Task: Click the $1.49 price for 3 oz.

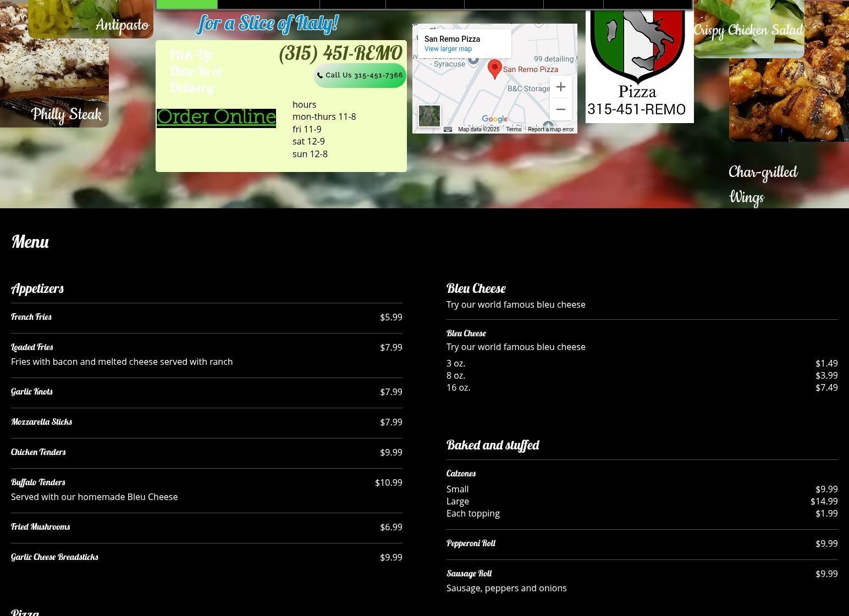Action: point(826,363)
